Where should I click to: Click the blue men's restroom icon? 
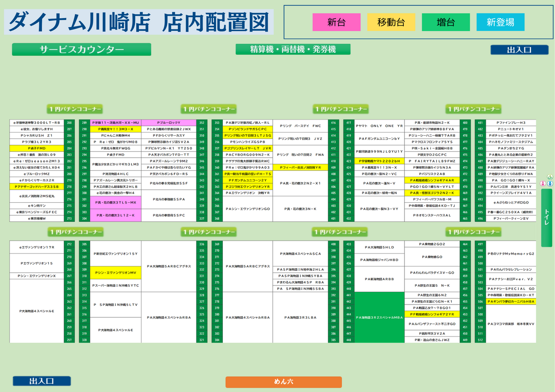click(550, 184)
